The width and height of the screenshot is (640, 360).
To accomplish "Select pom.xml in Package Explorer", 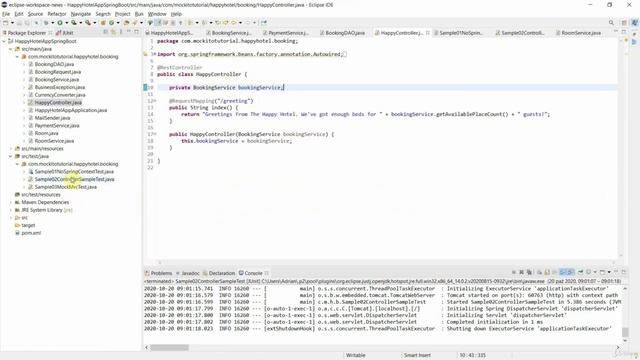I will (x=31, y=233).
